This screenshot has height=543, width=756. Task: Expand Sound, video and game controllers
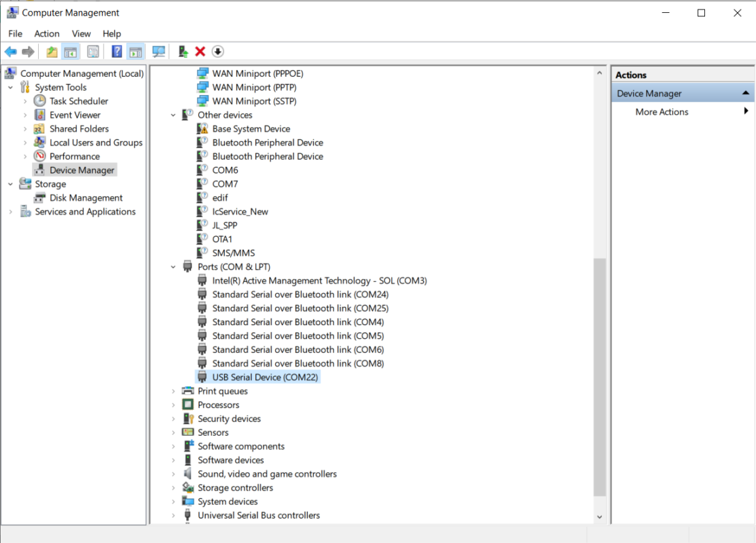pos(173,474)
